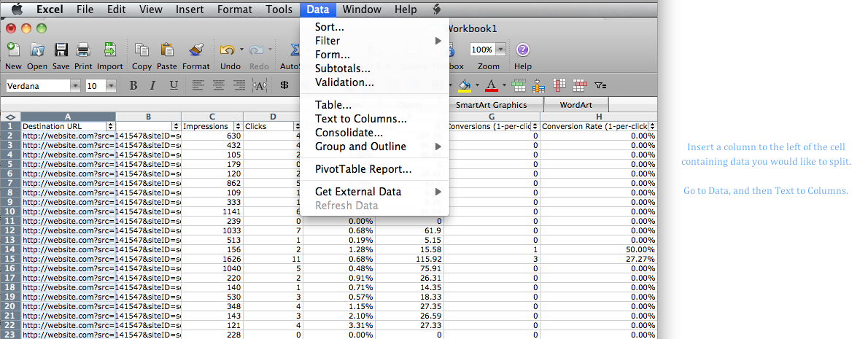Toggle Italic formatting
Screen dimensions: 868x339
pyautogui.click(x=152, y=85)
